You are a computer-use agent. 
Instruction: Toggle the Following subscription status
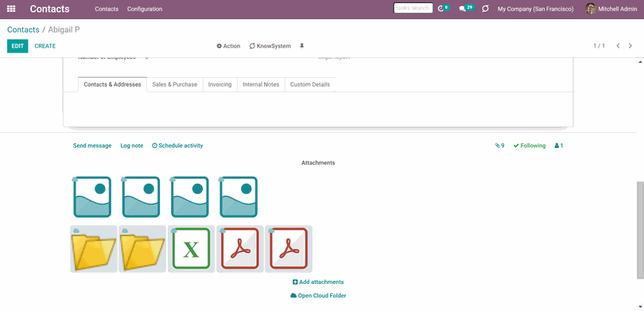[530, 146]
